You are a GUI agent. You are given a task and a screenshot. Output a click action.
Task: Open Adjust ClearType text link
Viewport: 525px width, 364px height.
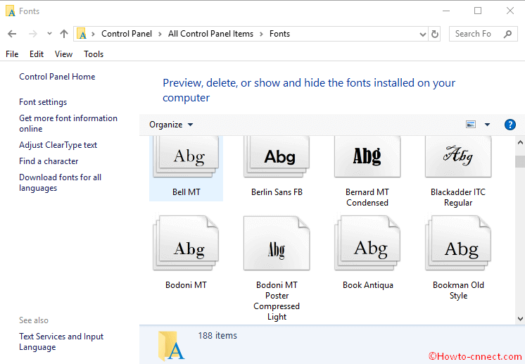58,145
